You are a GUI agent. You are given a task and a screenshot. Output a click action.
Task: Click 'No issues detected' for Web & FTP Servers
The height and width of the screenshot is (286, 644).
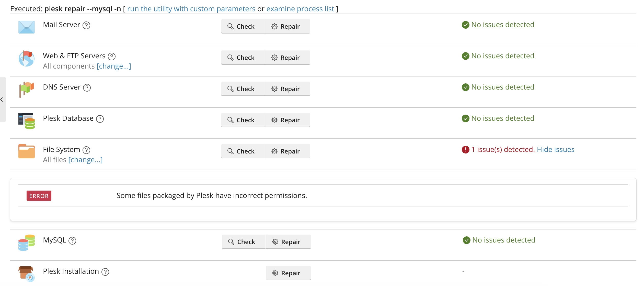pos(503,56)
